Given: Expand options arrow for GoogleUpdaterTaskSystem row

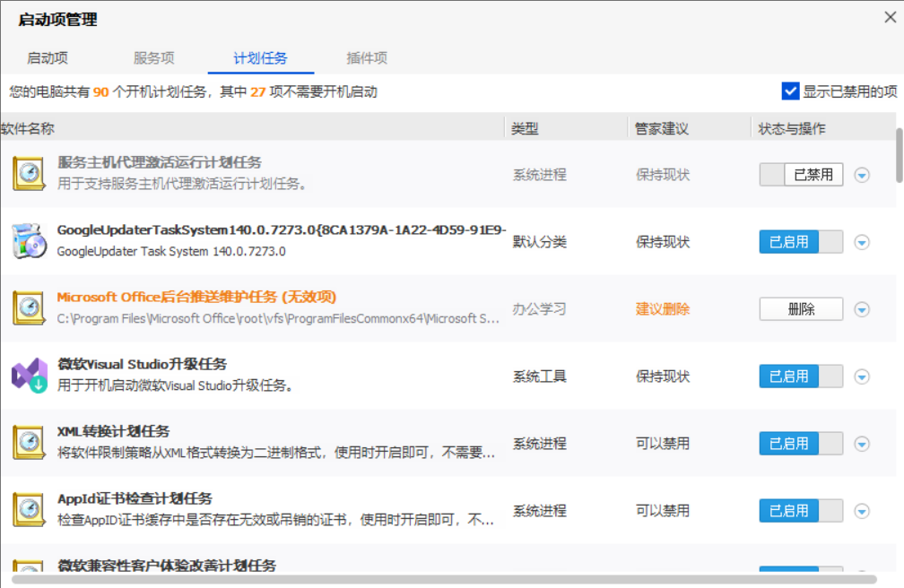Looking at the screenshot, I should point(862,242).
